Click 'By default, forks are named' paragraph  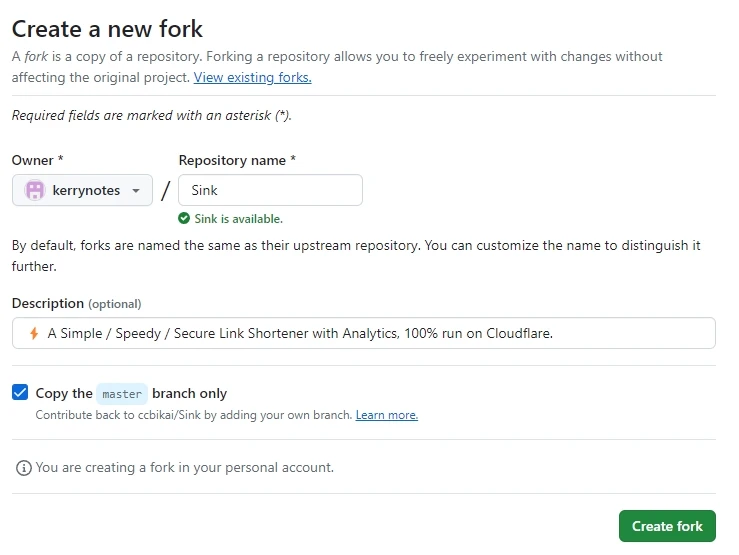[x=356, y=256]
